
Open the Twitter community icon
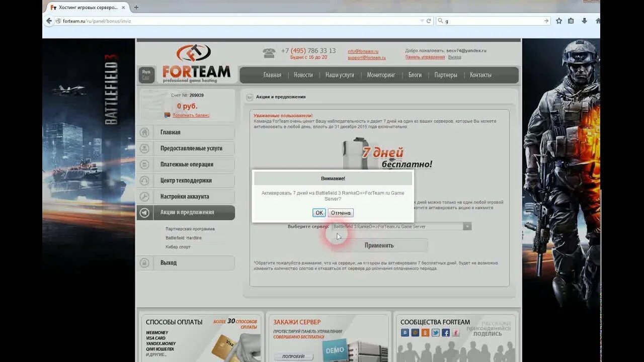pyautogui.click(x=436, y=332)
